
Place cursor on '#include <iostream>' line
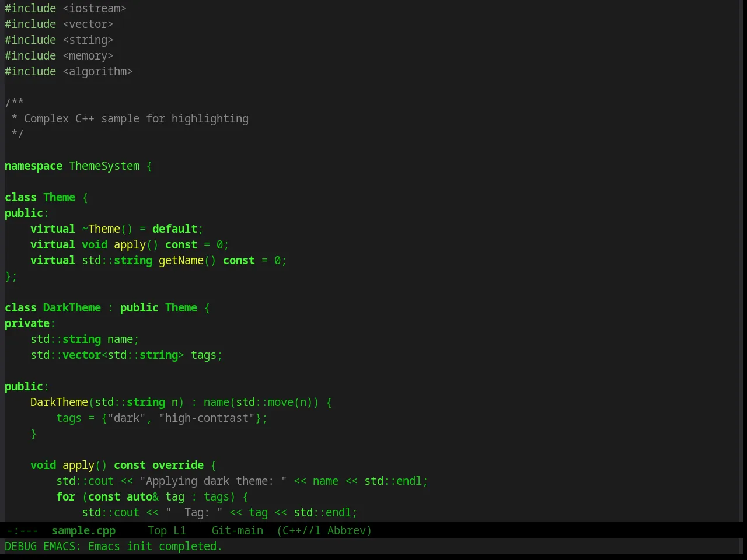click(x=65, y=8)
